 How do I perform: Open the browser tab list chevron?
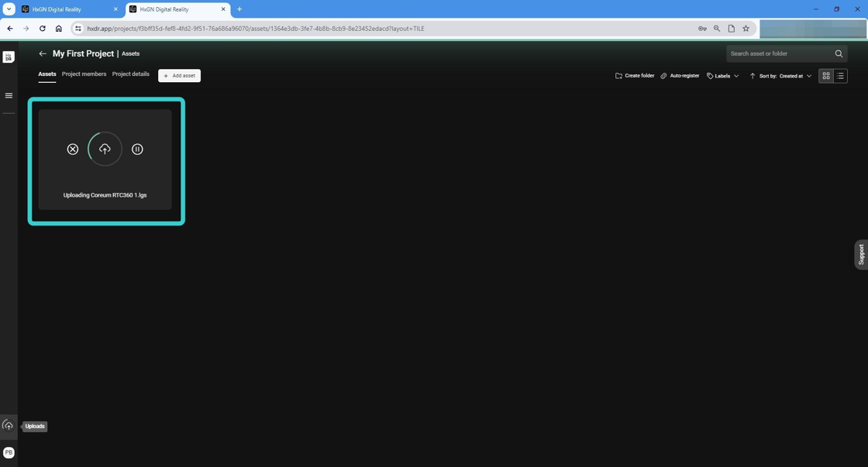9,9
